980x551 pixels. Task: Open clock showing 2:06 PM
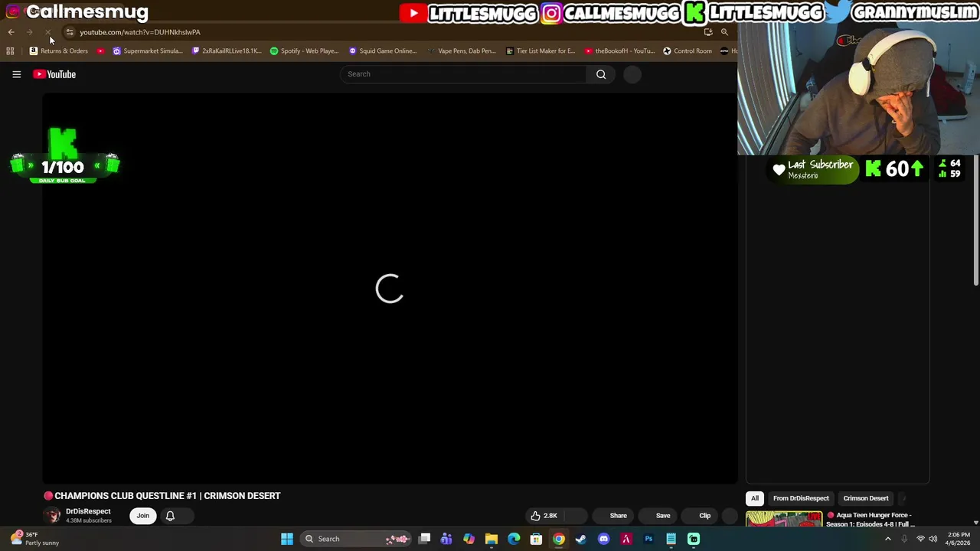[959, 539]
